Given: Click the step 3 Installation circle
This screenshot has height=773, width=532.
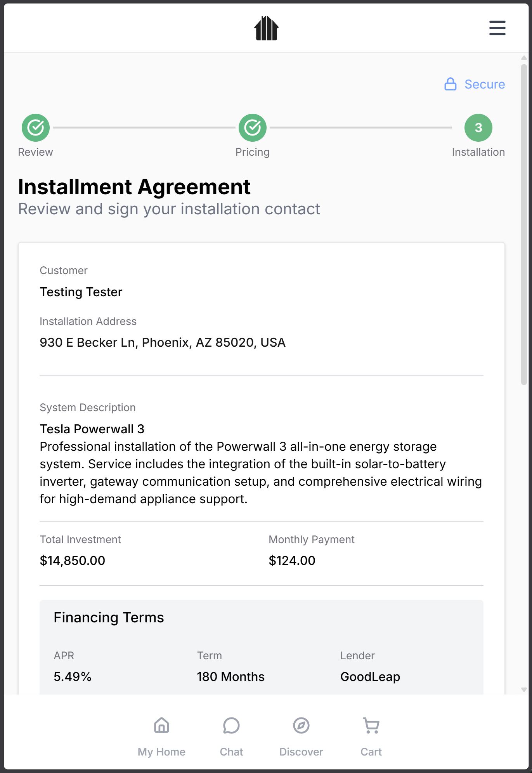Looking at the screenshot, I should click(478, 128).
